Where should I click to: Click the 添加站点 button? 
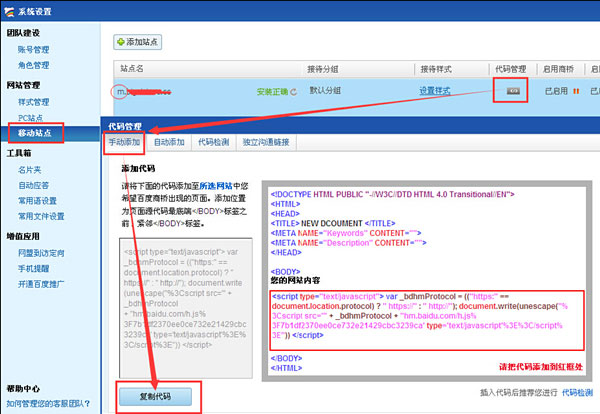pyautogui.click(x=137, y=42)
